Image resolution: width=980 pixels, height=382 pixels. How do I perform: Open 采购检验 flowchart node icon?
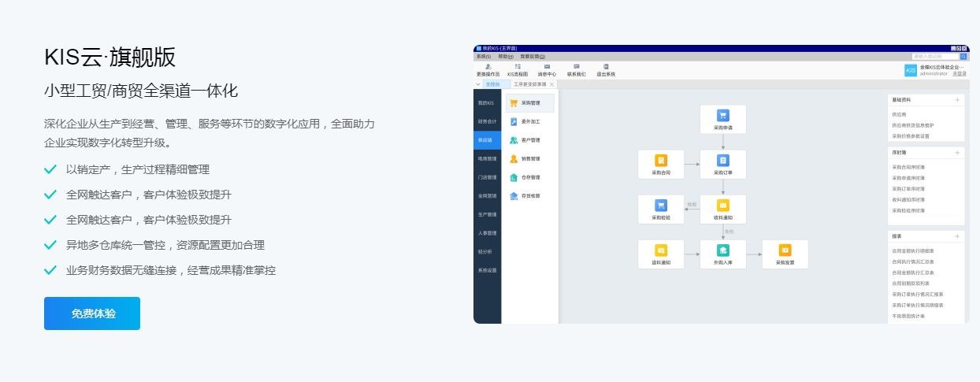click(x=661, y=205)
